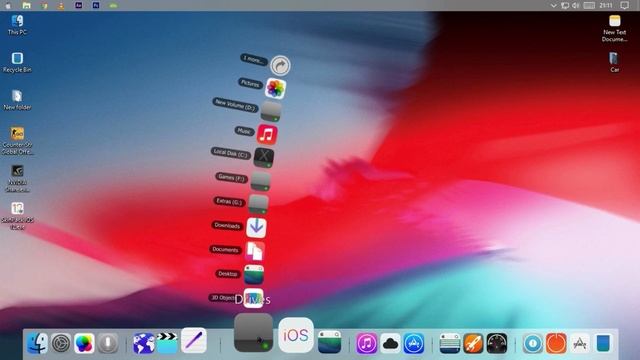Screen dimensions: 640x360
Task: Switch to Photoshop taskbar icon
Action: click(96, 5)
